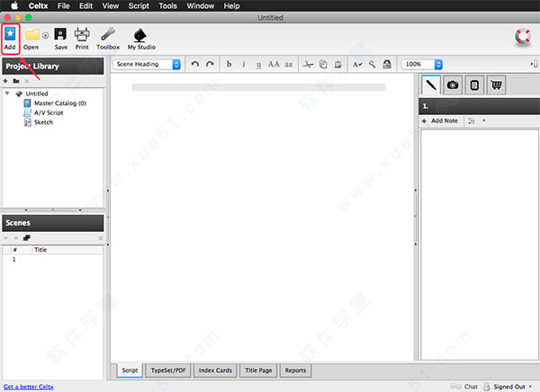Click the Title column header
Screen dimensions: 540x392
[40, 250]
